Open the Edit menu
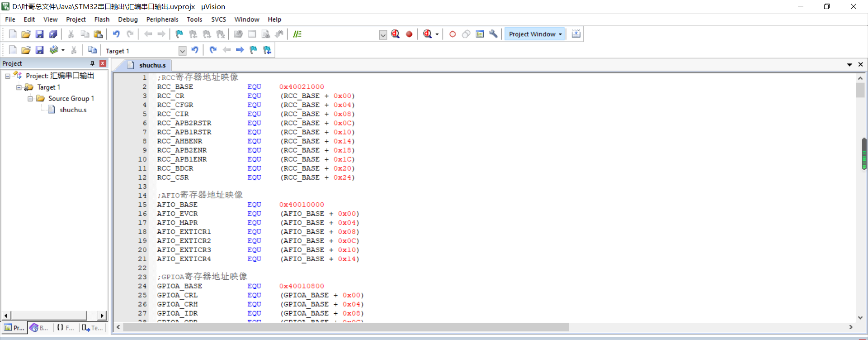868x340 pixels. (x=29, y=19)
